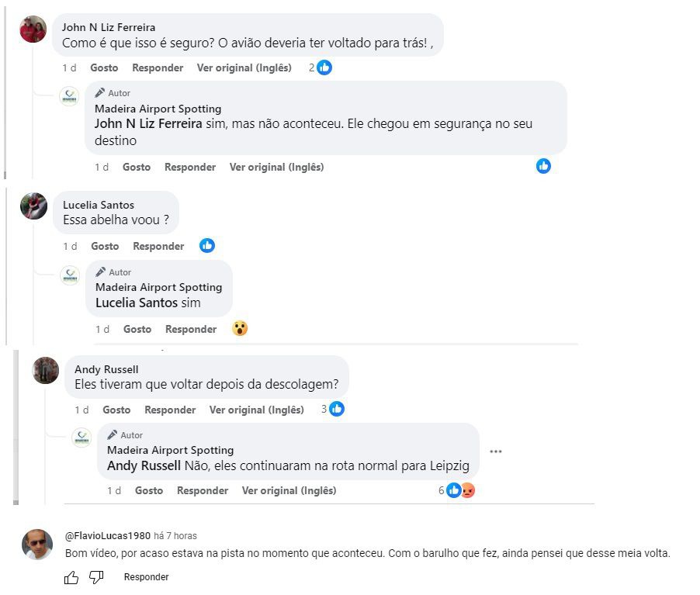The height and width of the screenshot is (595, 700).
Task: Click the like icon on FlavioLucas1980's comment
Action: tap(71, 577)
